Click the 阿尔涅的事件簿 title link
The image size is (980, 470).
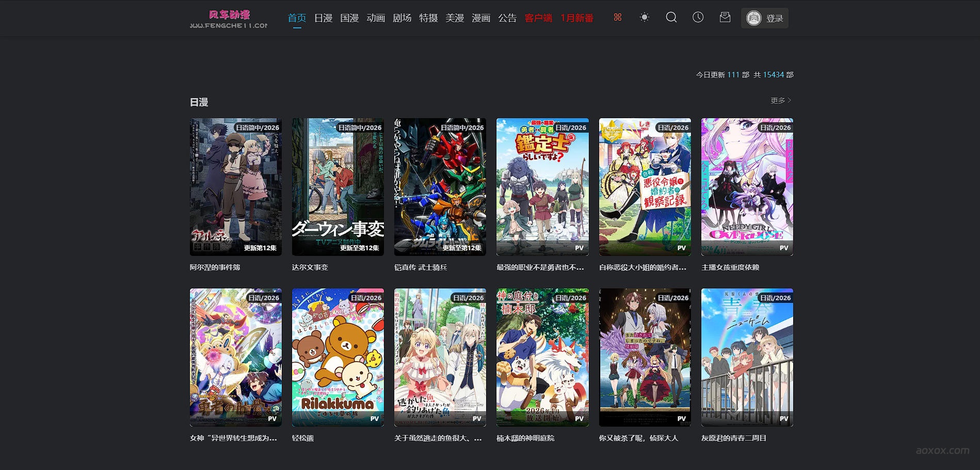coord(215,267)
